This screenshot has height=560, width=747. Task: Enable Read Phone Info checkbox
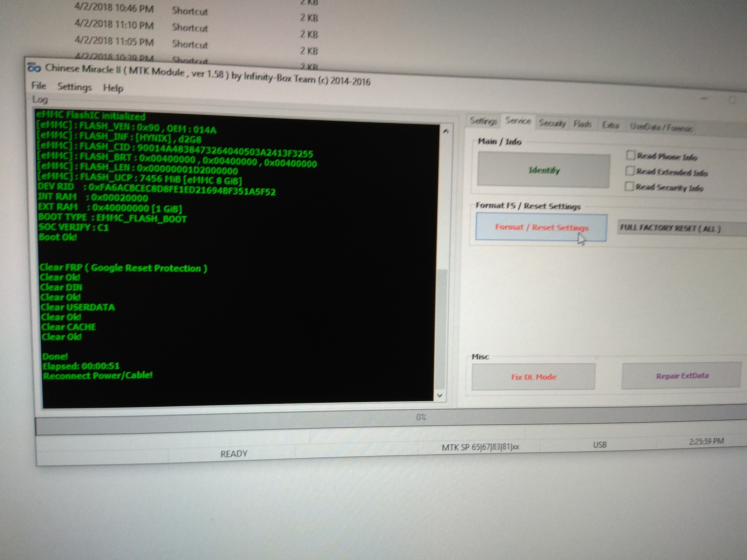pyautogui.click(x=630, y=155)
